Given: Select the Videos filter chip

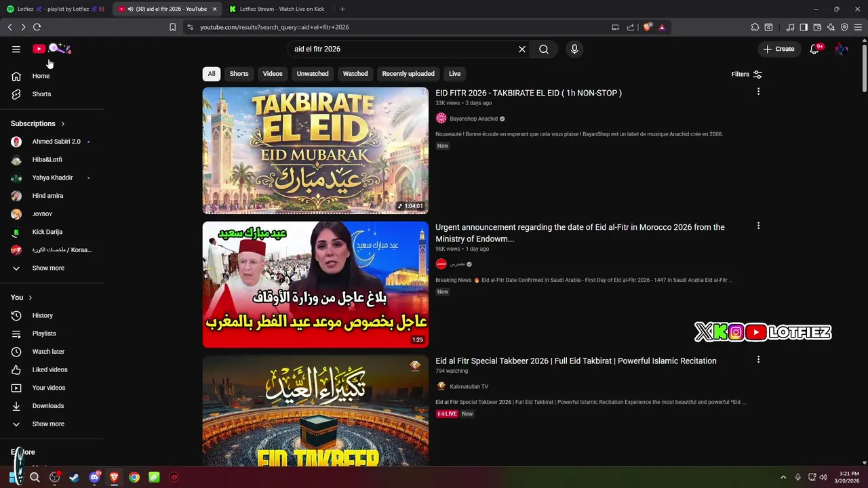Looking at the screenshot, I should pos(273,74).
